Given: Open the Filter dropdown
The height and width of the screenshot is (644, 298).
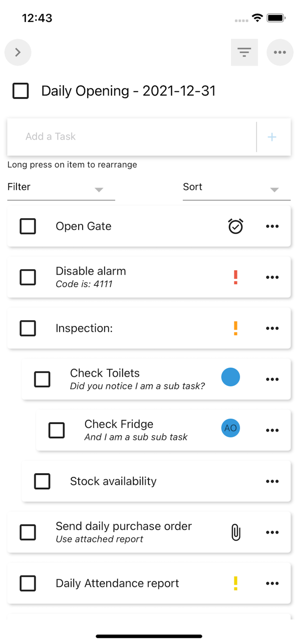Looking at the screenshot, I should tap(60, 187).
